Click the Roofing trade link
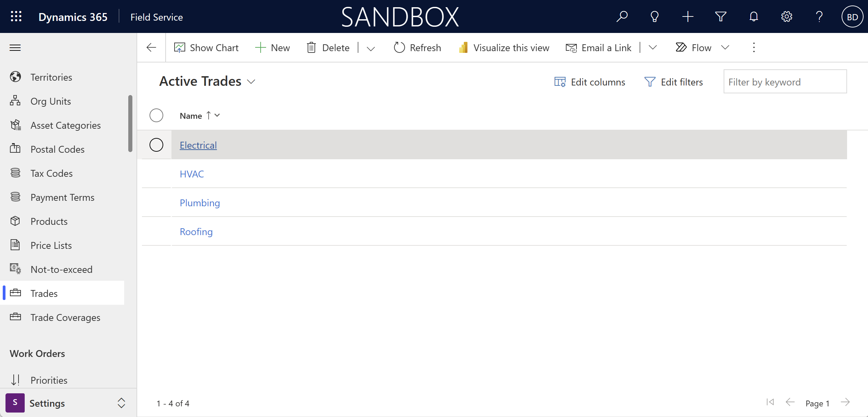868x417 pixels. (x=196, y=231)
